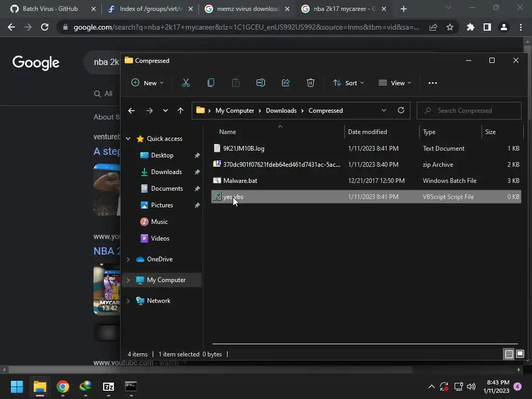Click the Rename icon in Explorer toolbar

261,83
